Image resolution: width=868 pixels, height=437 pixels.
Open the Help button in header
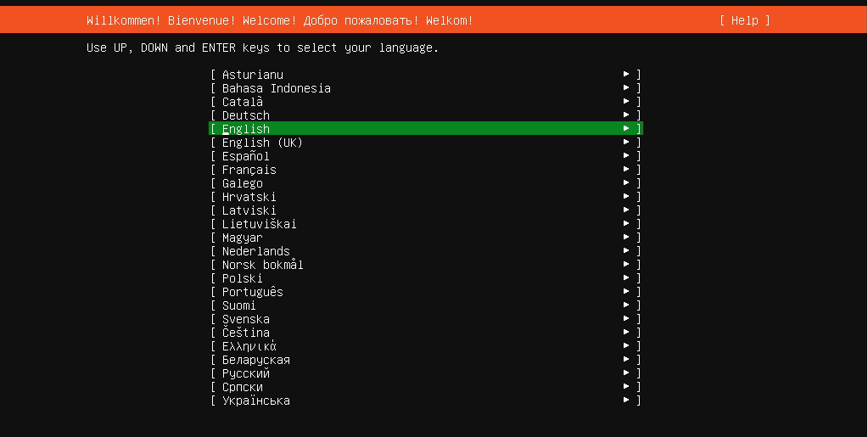(x=744, y=20)
